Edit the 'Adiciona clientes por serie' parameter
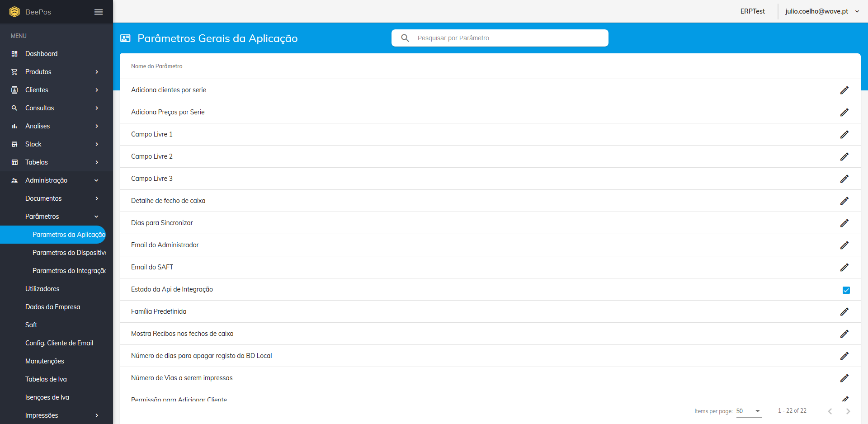 point(844,90)
